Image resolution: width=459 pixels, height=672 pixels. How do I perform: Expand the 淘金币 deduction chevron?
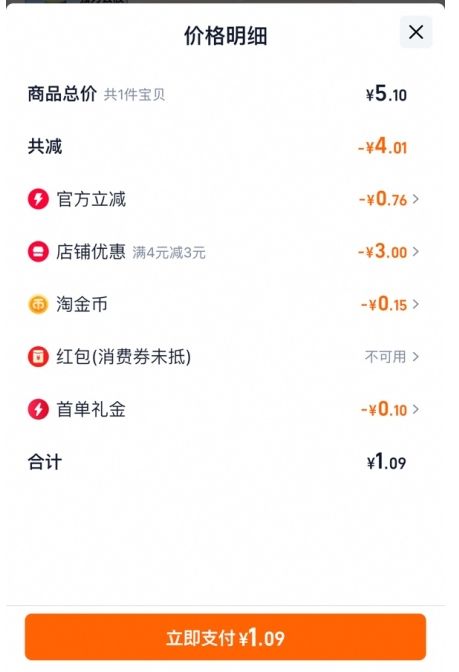point(415,304)
